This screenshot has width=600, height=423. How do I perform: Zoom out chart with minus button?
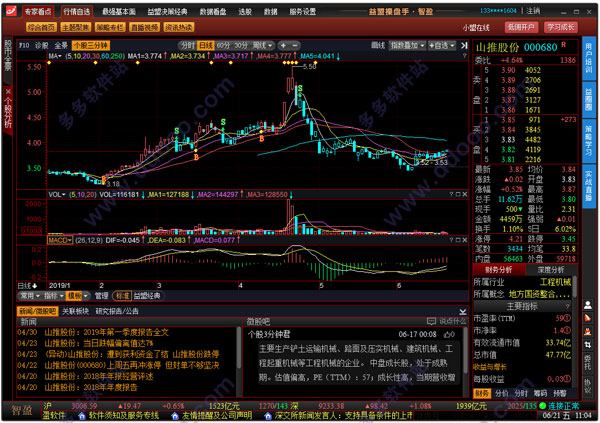295,46
